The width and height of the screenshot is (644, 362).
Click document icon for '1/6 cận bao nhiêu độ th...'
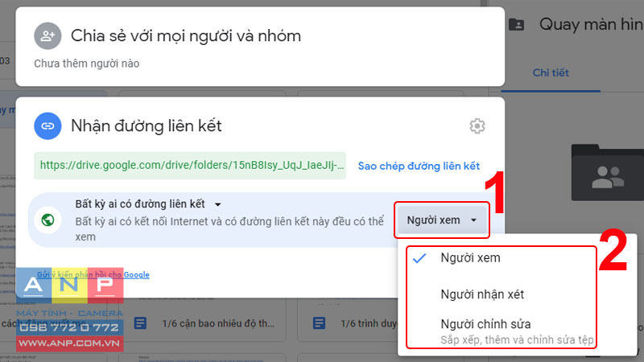pos(140,323)
